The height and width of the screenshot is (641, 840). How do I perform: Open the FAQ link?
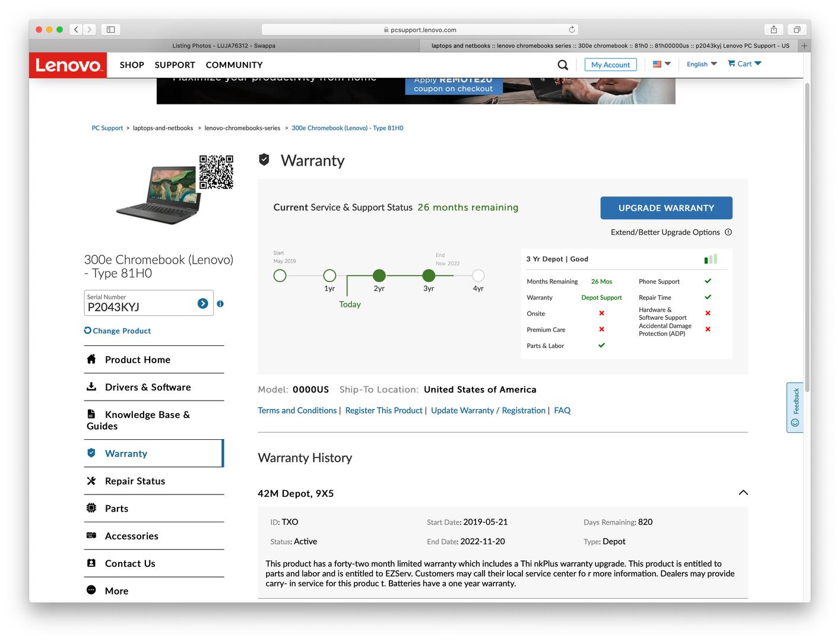pos(562,410)
